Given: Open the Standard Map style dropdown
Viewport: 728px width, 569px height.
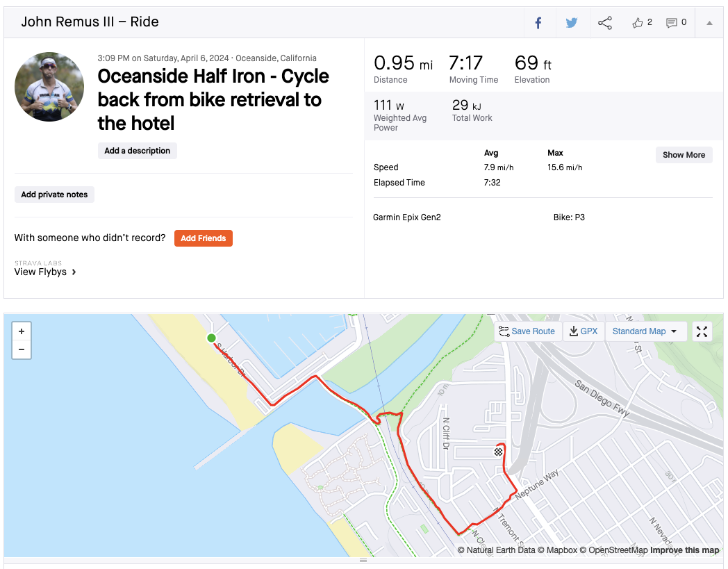Looking at the screenshot, I should pos(644,331).
